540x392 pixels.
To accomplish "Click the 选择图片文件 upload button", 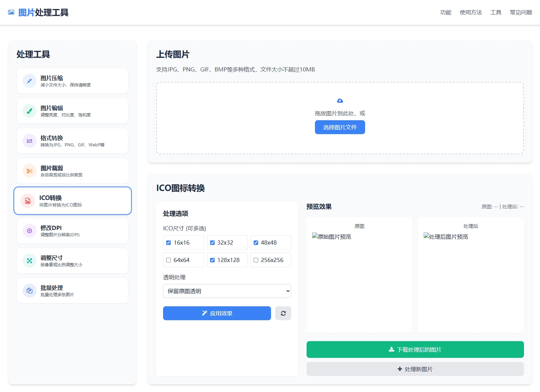I will pyautogui.click(x=340, y=127).
